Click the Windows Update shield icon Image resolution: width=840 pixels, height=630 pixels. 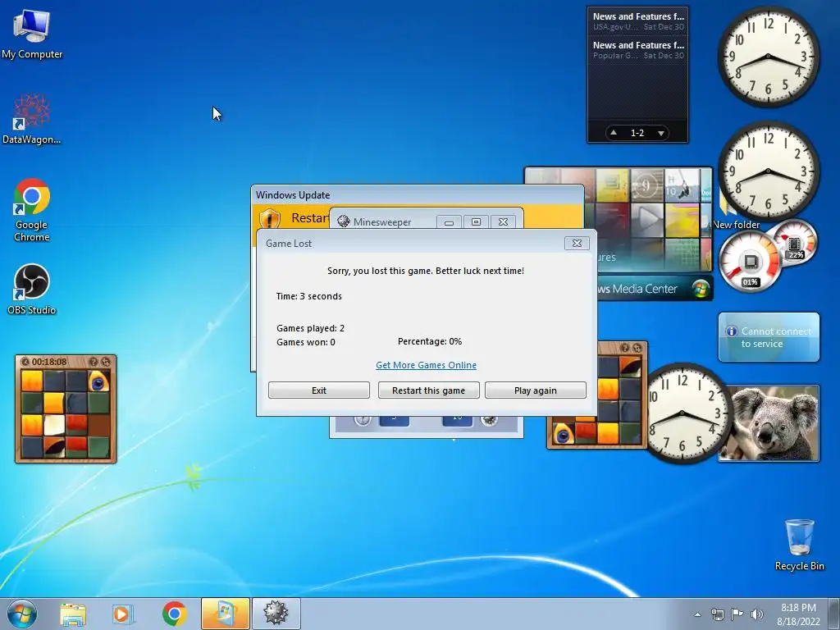269,218
